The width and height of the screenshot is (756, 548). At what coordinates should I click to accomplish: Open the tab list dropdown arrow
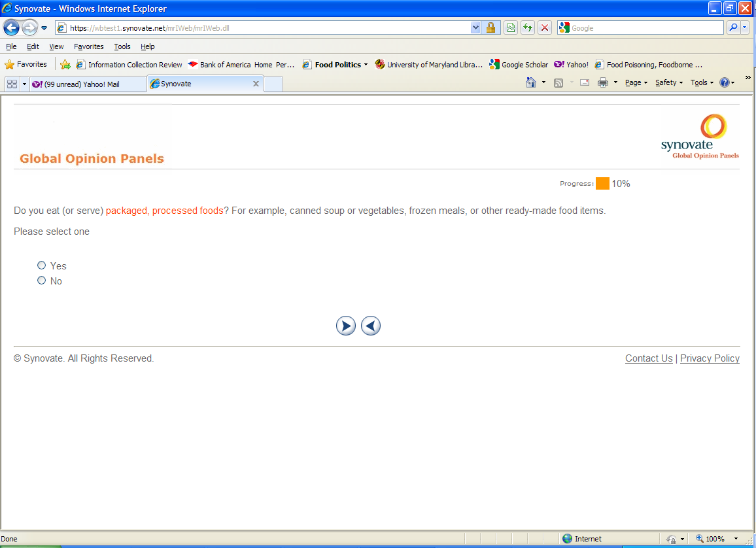tap(25, 84)
